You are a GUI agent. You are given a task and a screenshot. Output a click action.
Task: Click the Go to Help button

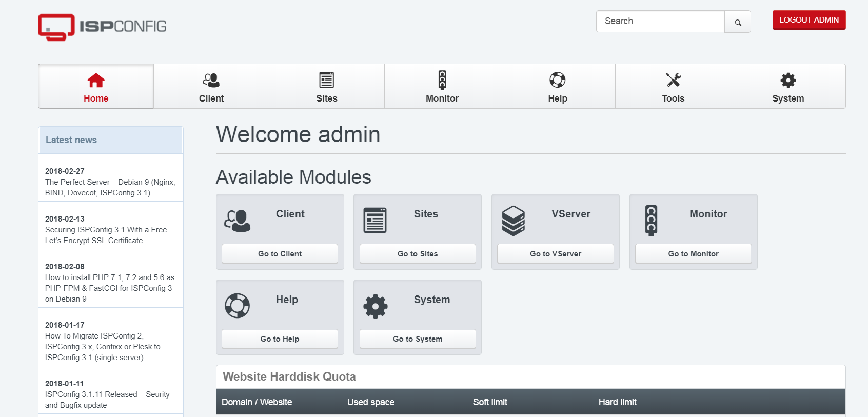(x=280, y=339)
